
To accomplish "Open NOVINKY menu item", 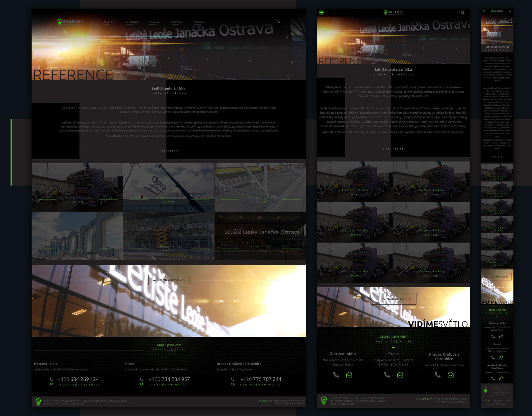I will pyautogui.click(x=177, y=22).
